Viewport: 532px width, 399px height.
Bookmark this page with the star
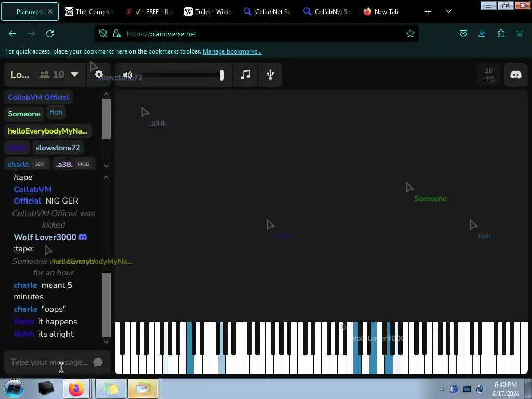[410, 34]
